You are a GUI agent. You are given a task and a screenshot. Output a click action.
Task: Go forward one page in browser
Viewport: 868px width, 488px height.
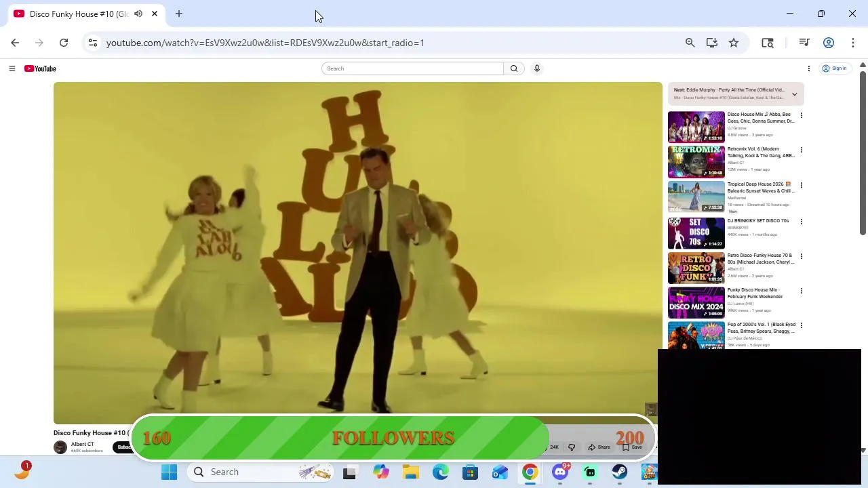point(39,43)
